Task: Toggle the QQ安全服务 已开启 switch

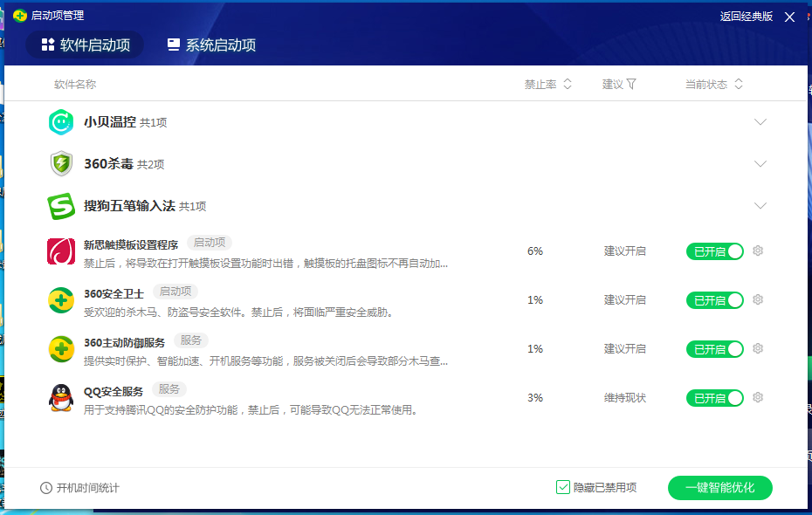Action: point(714,398)
